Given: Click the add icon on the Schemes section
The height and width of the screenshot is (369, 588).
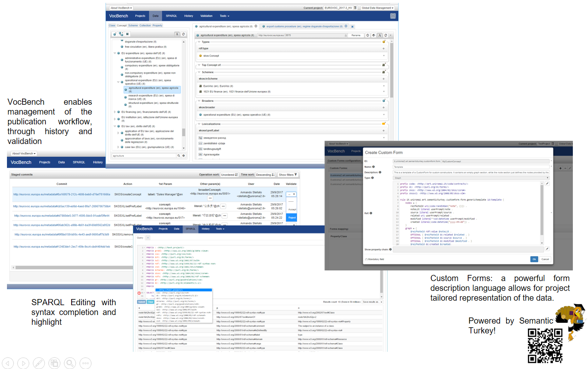Looking at the screenshot, I should 384,72.
